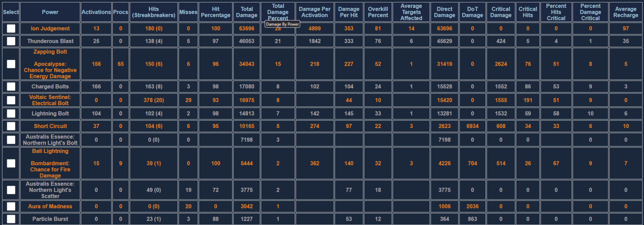Sort by Activations column header
The image size is (644, 225).
click(96, 12)
